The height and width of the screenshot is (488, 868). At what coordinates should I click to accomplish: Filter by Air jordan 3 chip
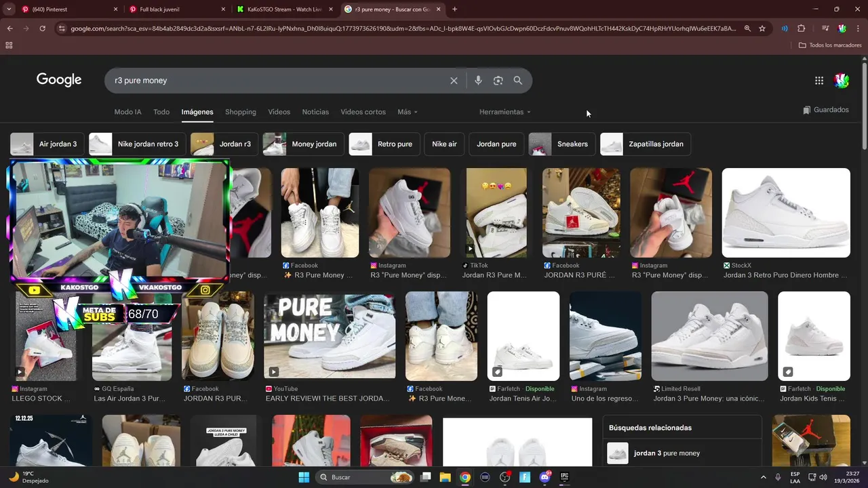47,144
